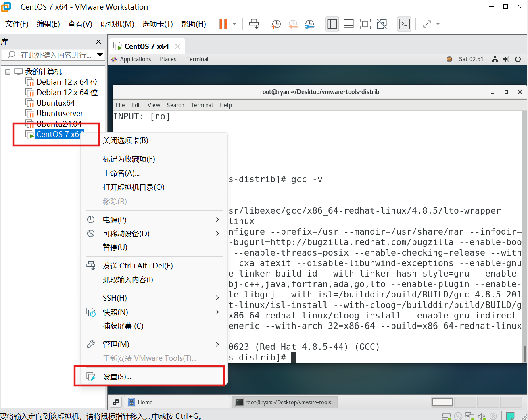Switch to the Home window in guest taskbar
Viewport: 528px width, 420px height.
tap(177, 402)
